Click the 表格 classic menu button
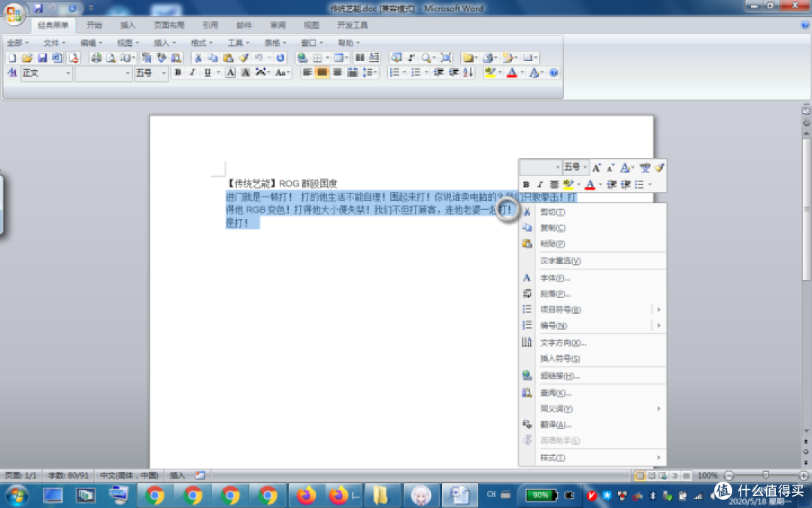The height and width of the screenshot is (508, 812). [x=275, y=42]
